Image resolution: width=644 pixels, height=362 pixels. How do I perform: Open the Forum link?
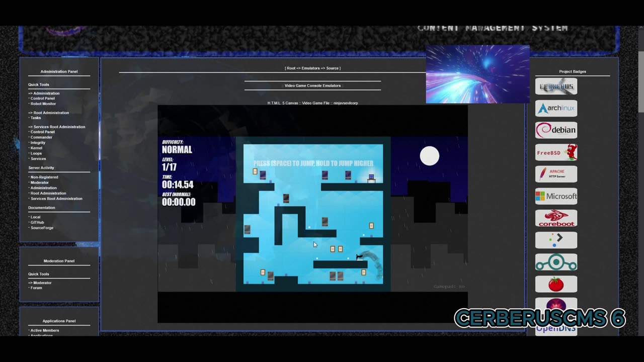click(x=36, y=288)
